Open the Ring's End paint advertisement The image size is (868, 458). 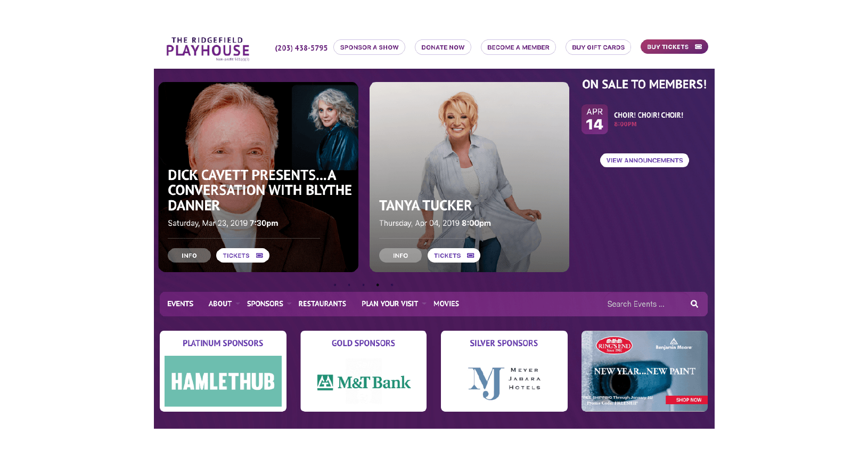(x=644, y=371)
